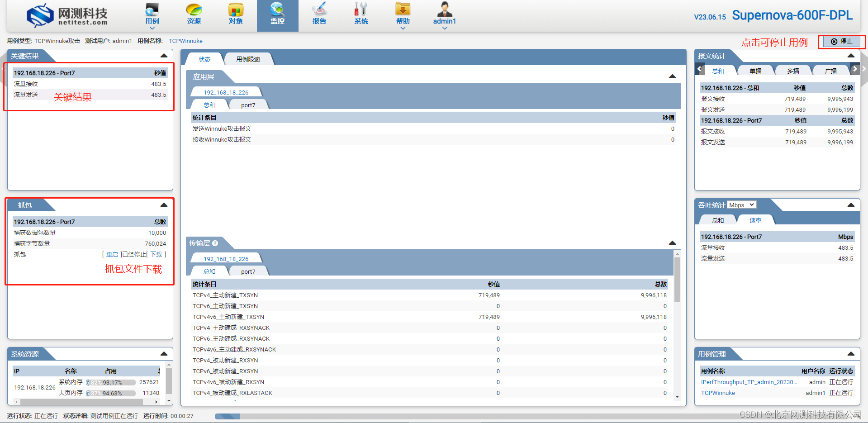Screen dimensions: 868x423
Task: Select 传输层 port7 tab
Action: (248, 271)
